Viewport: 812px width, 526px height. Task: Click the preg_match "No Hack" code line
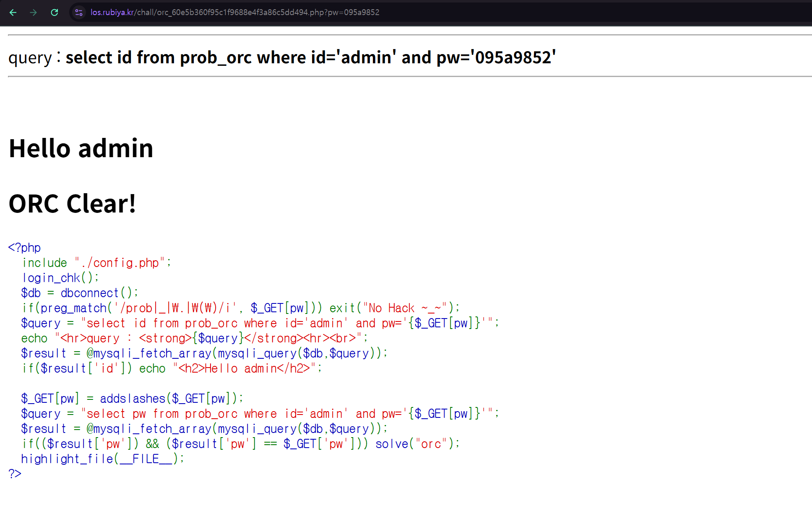241,308
